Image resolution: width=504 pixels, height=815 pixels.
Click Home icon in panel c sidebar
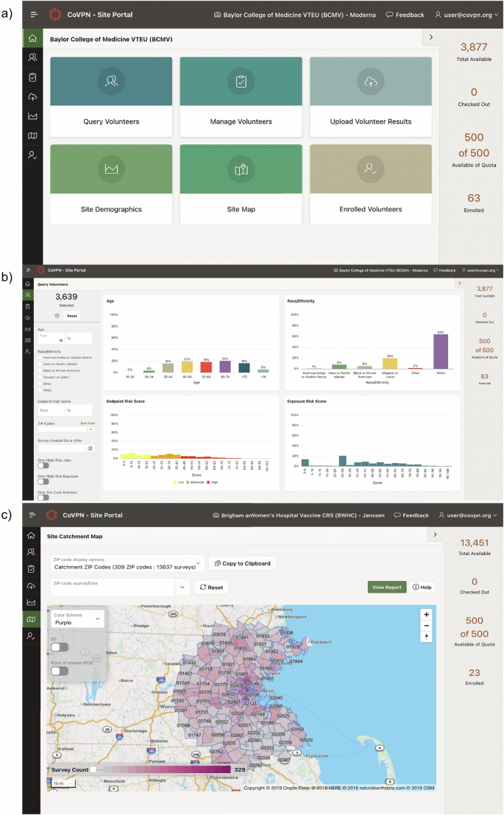[x=31, y=535]
